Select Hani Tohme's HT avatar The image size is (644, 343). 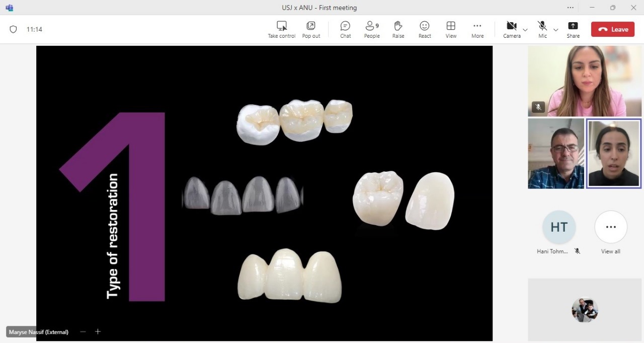[x=558, y=227]
